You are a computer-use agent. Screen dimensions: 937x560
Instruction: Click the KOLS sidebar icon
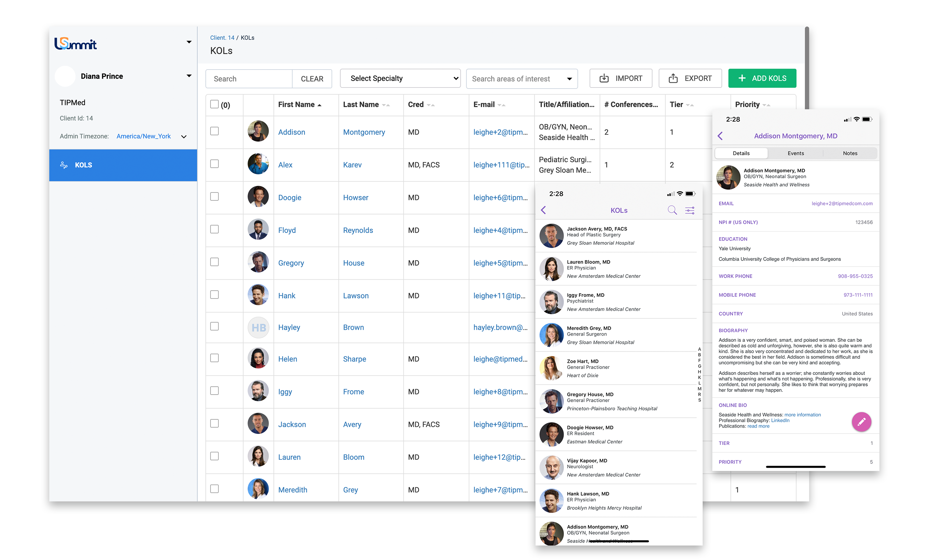click(x=64, y=165)
